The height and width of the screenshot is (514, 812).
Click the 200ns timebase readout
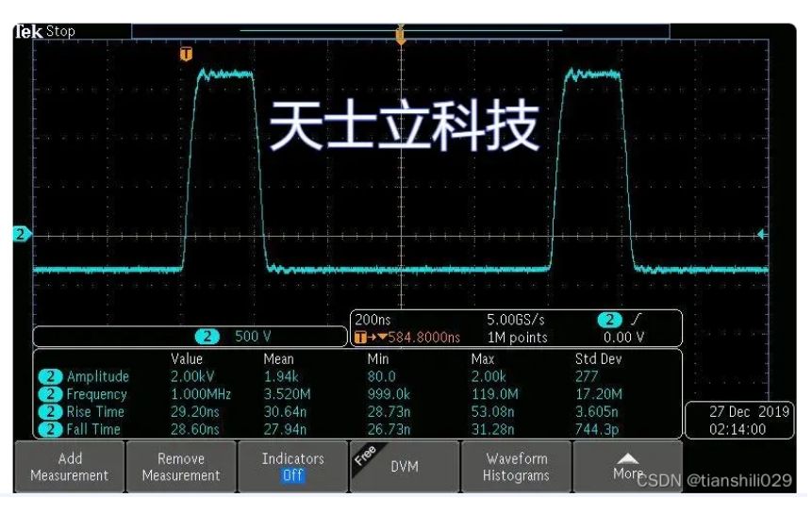(373, 320)
